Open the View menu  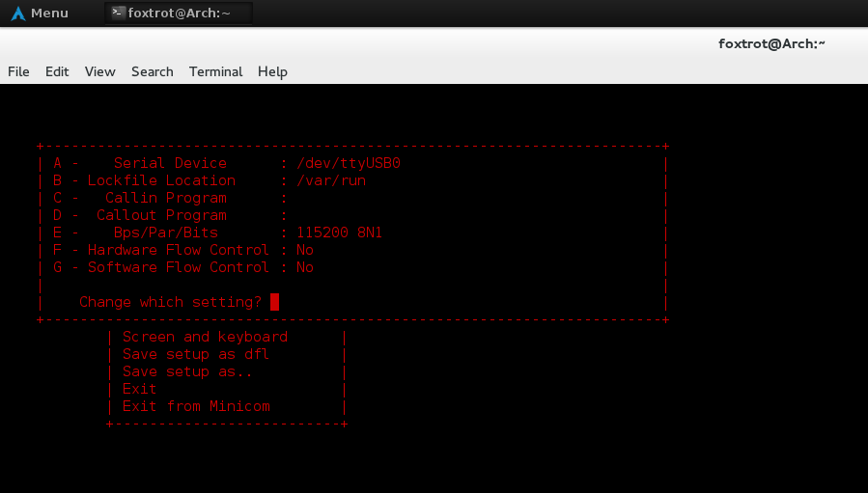[x=99, y=71]
